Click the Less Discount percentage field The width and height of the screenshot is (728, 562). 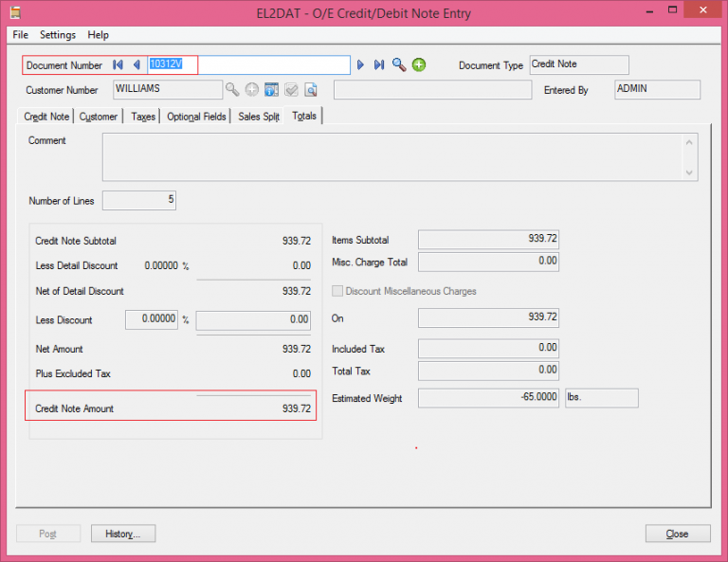(152, 320)
